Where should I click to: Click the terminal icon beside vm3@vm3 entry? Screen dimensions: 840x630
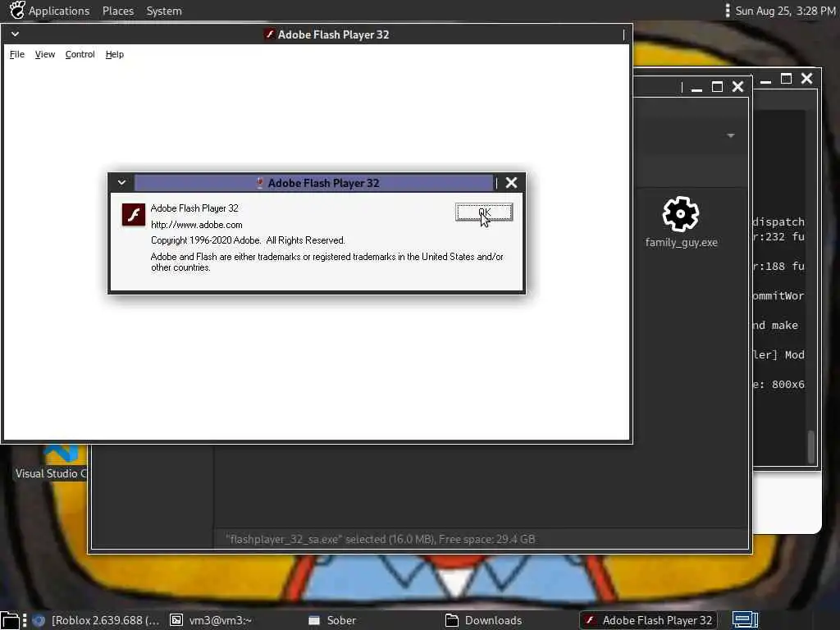click(176, 620)
